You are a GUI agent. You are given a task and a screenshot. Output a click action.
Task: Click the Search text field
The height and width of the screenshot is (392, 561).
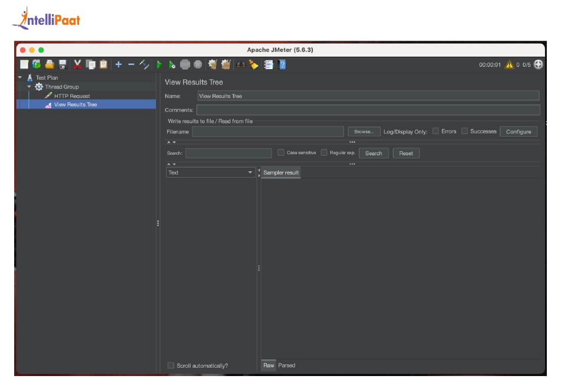(x=229, y=153)
